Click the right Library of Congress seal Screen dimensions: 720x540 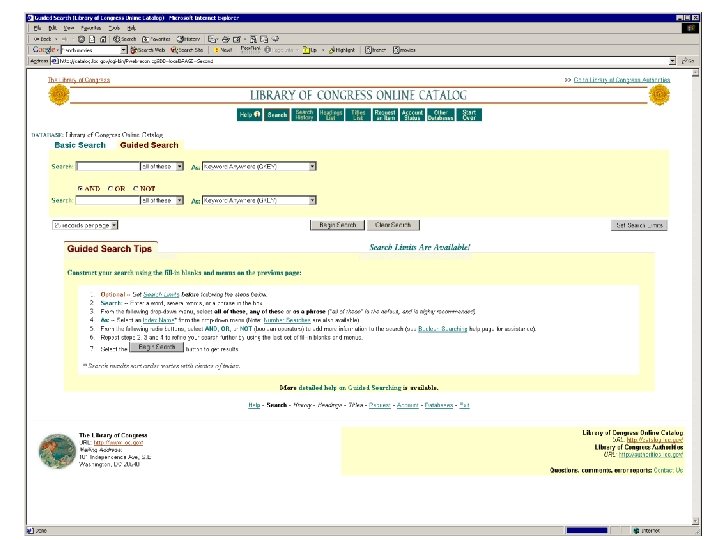pos(659,95)
